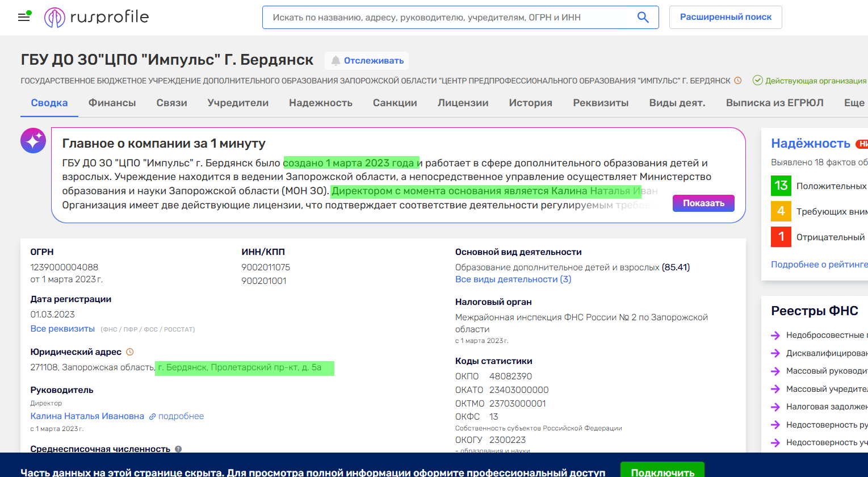Click the purple AI sparkle icon
This screenshot has width=868, height=477.
coord(33,140)
